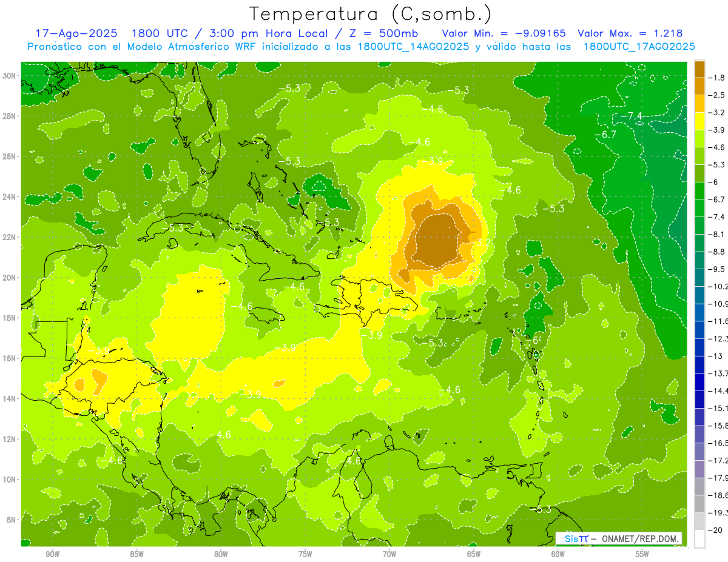Click the -3.2 contour label beside the warm core
Screen dimensions: 728x562
(x=481, y=242)
